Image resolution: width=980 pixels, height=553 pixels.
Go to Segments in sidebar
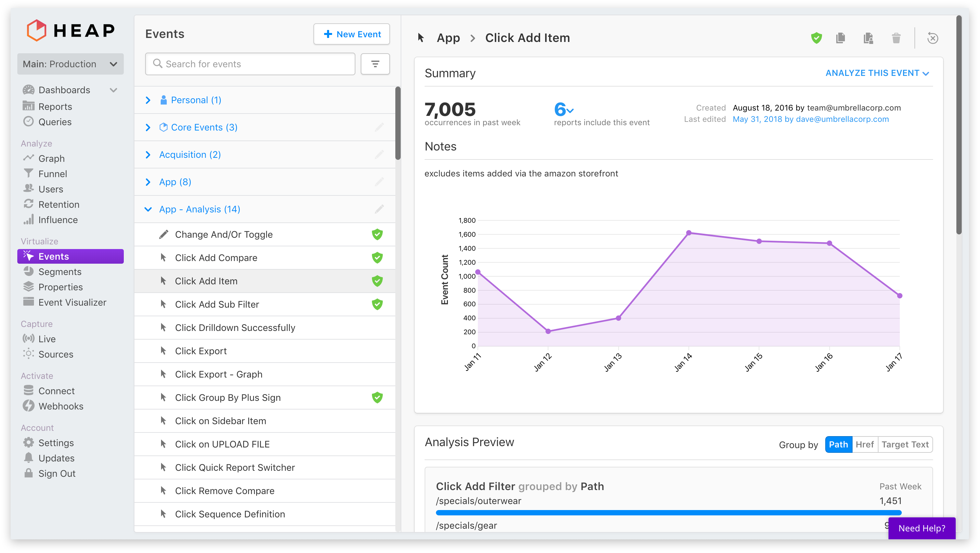click(60, 272)
